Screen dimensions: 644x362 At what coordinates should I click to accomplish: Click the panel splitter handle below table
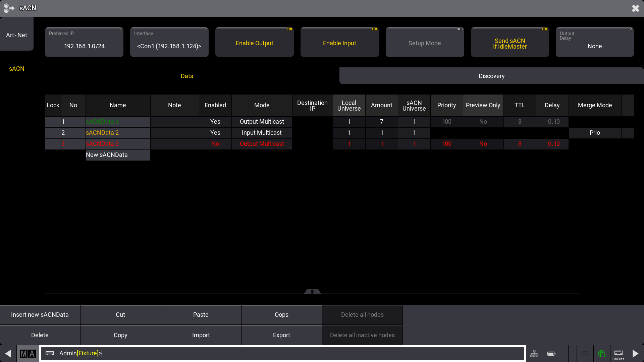[x=312, y=292]
